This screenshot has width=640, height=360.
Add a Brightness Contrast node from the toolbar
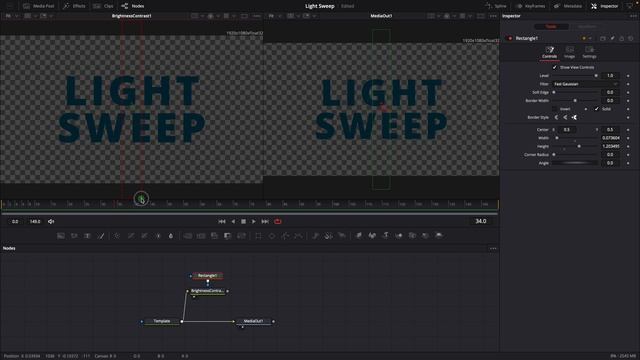(x=158, y=236)
